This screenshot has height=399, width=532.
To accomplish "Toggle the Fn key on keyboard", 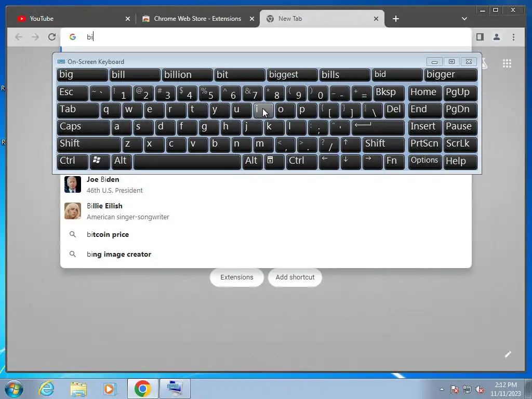I will point(394,162).
